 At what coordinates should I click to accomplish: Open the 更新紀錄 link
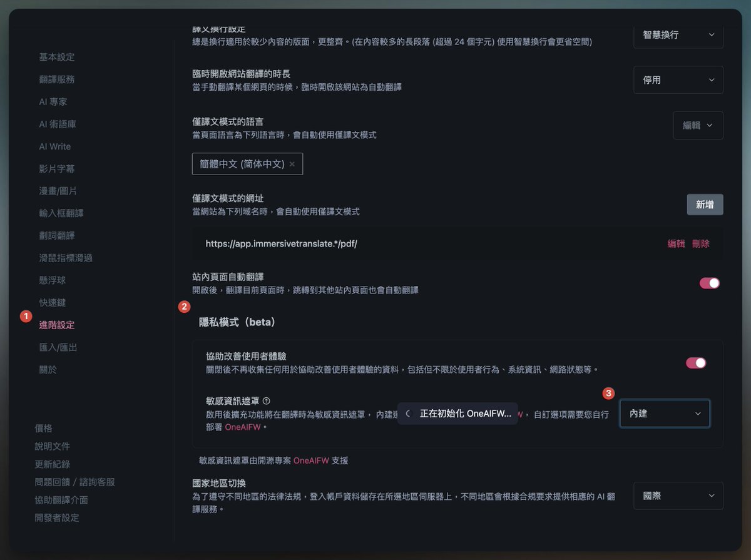pos(52,464)
